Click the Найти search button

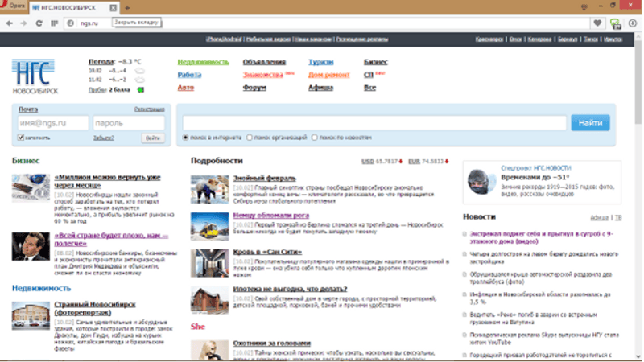point(590,123)
